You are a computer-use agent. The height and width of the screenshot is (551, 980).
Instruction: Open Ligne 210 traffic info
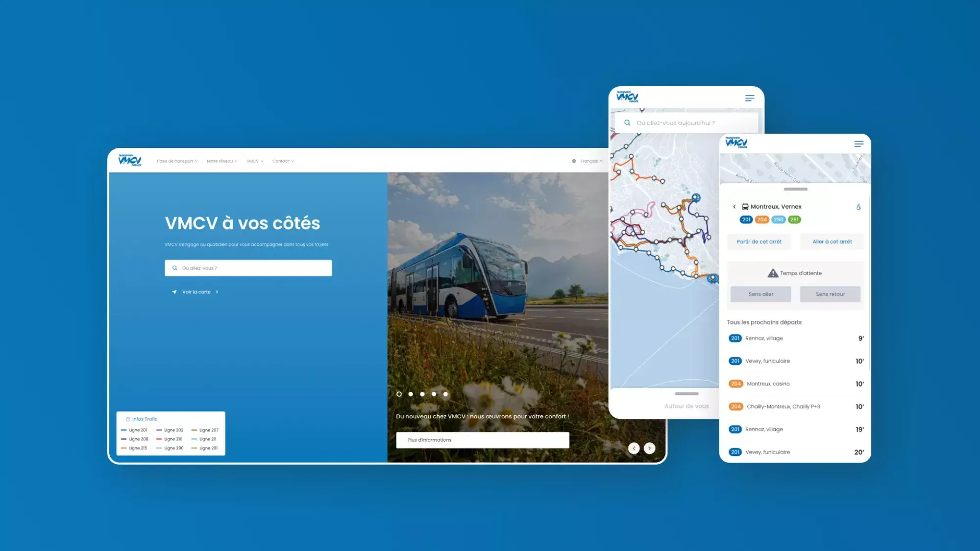[x=169, y=439]
